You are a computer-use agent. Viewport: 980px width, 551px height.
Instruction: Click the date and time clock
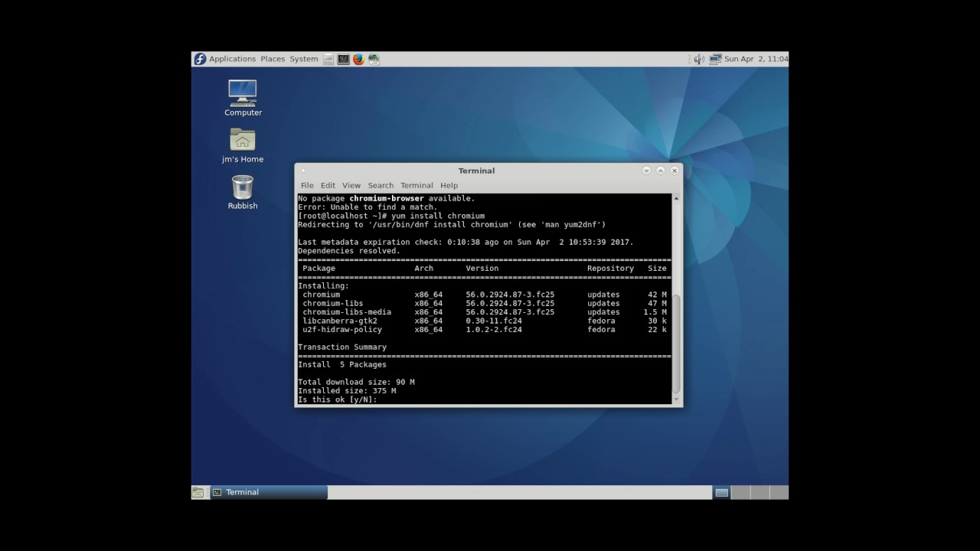pyautogui.click(x=756, y=59)
